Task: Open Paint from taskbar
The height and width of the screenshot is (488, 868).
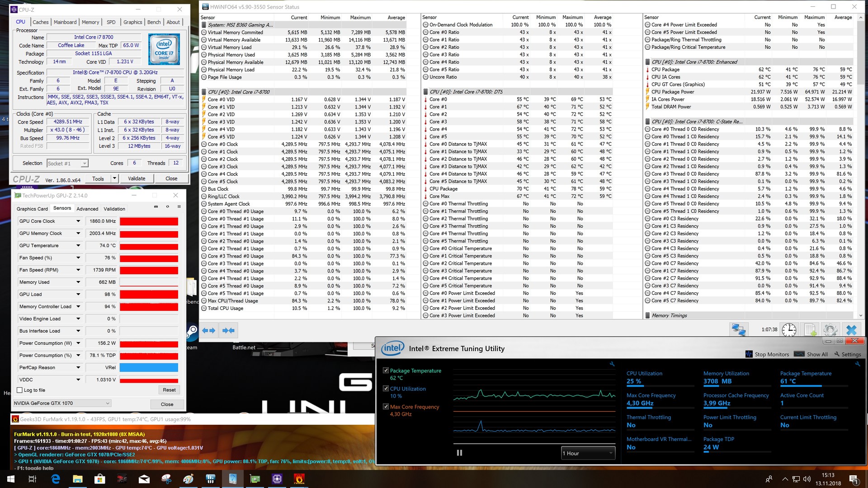Action: [x=189, y=479]
